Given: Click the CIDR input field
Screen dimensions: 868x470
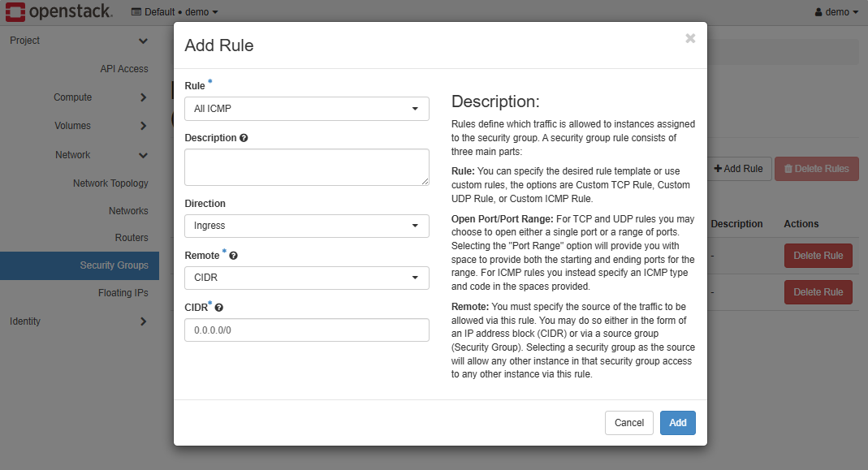Looking at the screenshot, I should coord(306,330).
